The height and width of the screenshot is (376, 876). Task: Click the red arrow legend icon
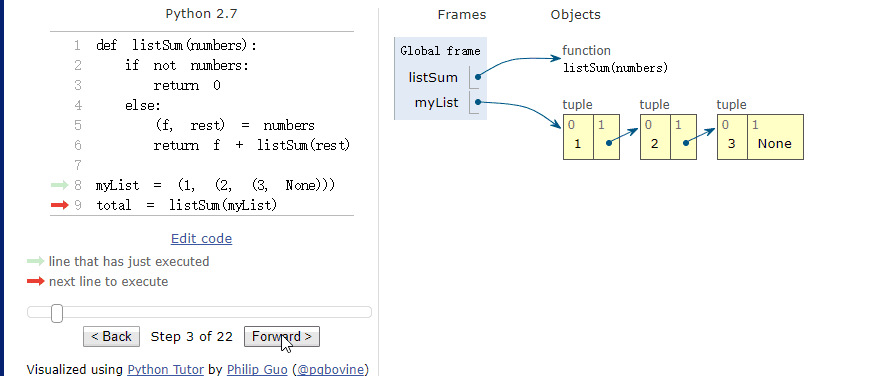pos(35,281)
